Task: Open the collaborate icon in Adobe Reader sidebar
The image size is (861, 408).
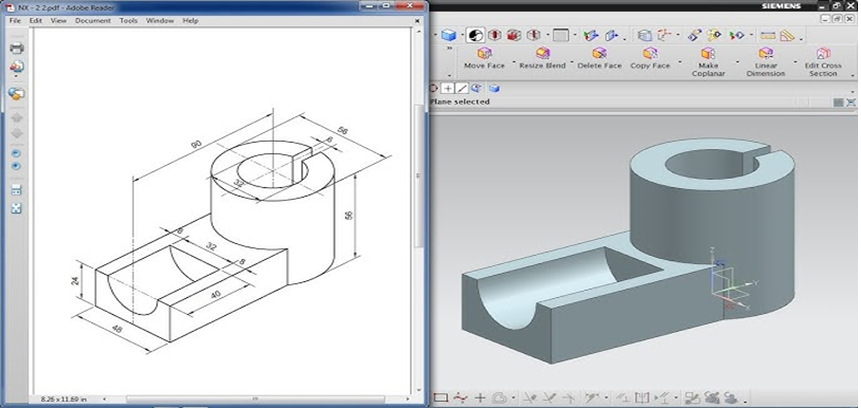Action: (x=16, y=67)
